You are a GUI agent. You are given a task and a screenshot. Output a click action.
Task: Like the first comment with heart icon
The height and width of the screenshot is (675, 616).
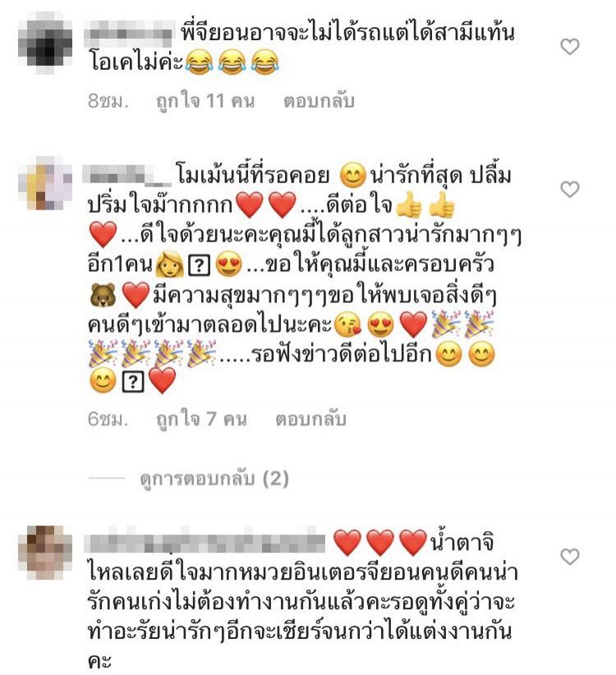[569, 47]
